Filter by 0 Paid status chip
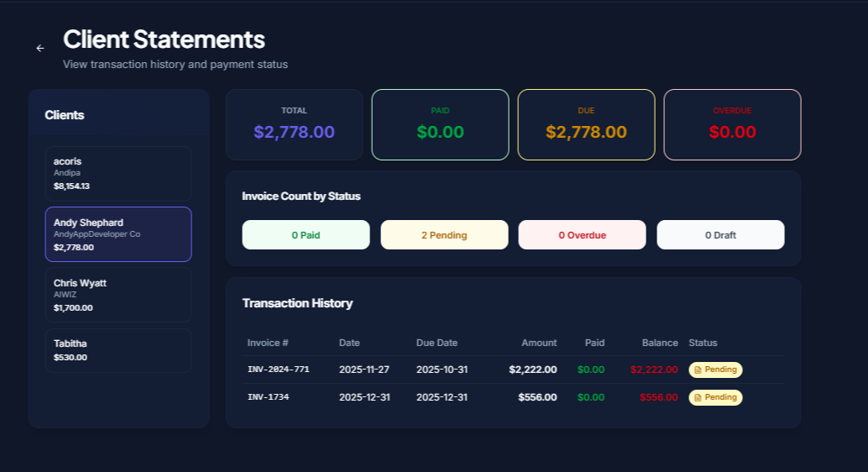Image resolution: width=868 pixels, height=472 pixels. point(306,235)
